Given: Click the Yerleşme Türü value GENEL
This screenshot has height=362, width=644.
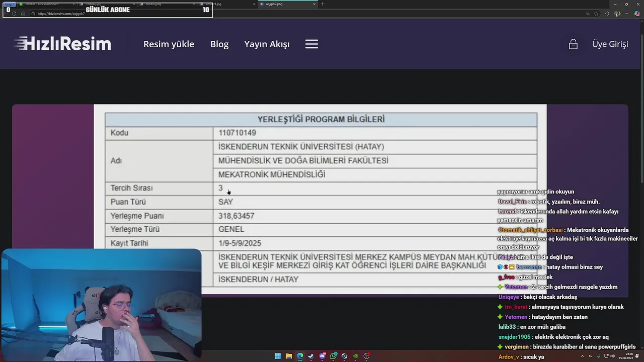Looking at the screenshot, I should pos(231,229).
